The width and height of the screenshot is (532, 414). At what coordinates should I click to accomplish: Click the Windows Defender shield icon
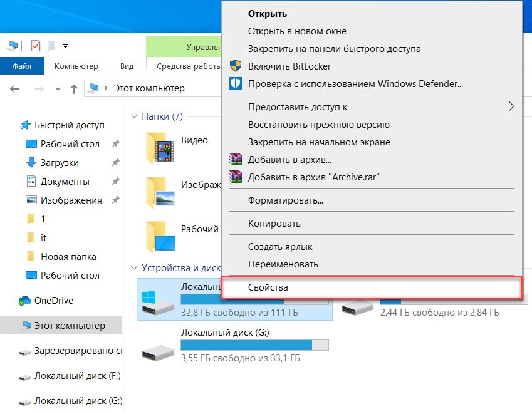[236, 83]
